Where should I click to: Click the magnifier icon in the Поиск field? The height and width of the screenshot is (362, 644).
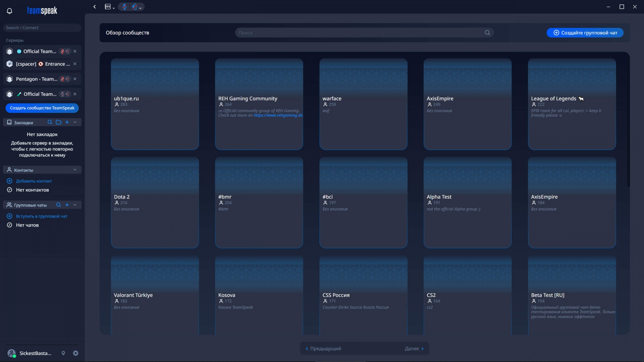[487, 33]
